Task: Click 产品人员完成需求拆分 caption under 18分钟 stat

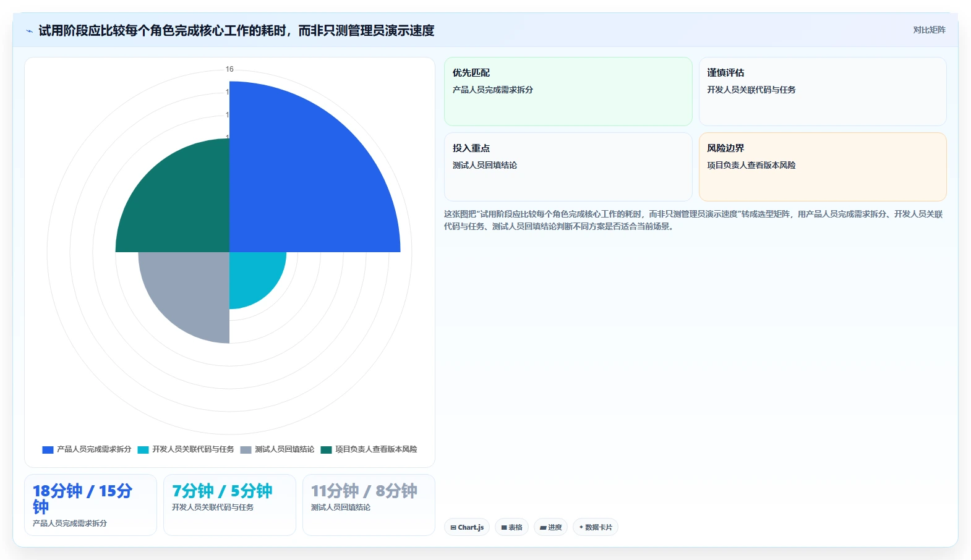Action: click(70, 523)
